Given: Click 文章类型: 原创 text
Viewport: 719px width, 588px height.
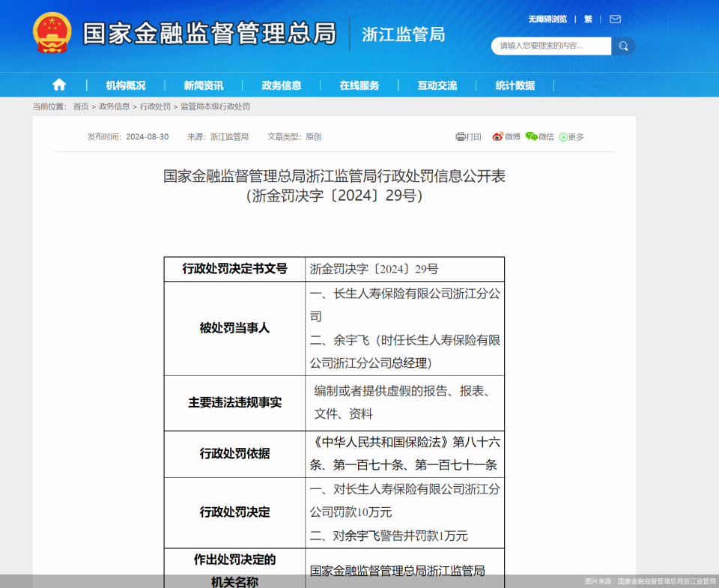Looking at the screenshot, I should [294, 136].
